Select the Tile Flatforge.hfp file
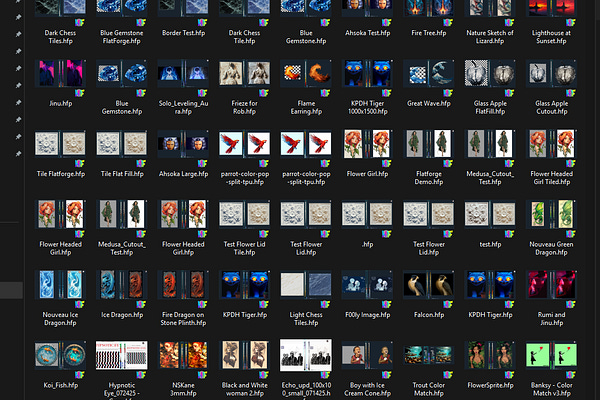 click(x=60, y=154)
